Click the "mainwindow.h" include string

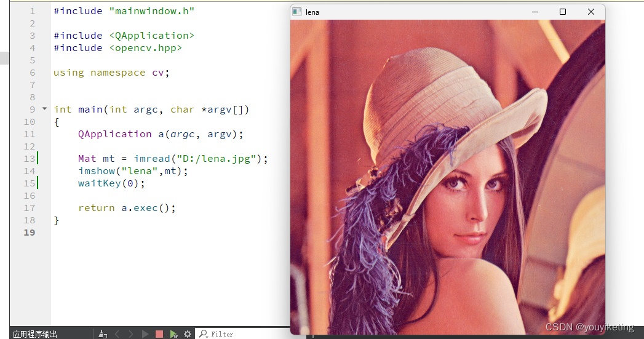click(151, 11)
